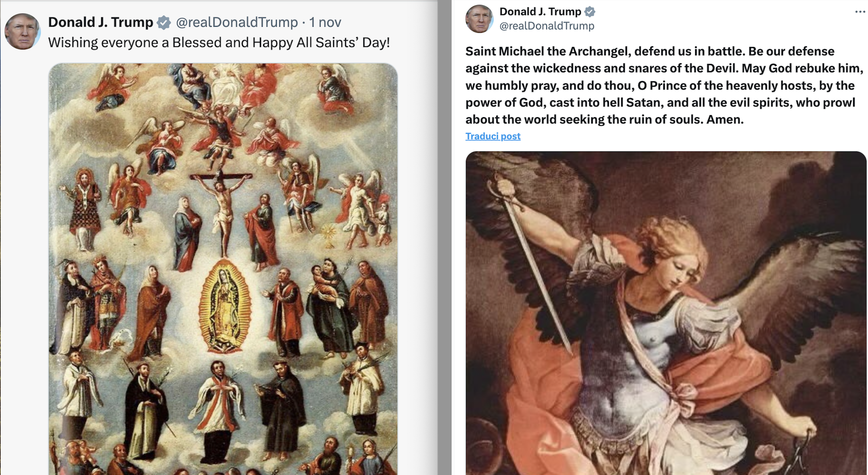Viewport: 868px width, 475px height.
Task: Click the display name above the Saint Michael prayer
Action: [x=540, y=12]
